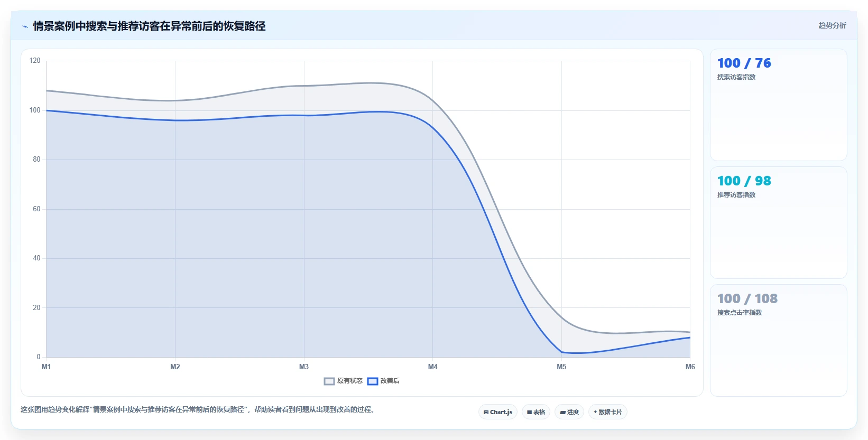
Task: Click the 趋势分析 label in header
Action: click(833, 25)
